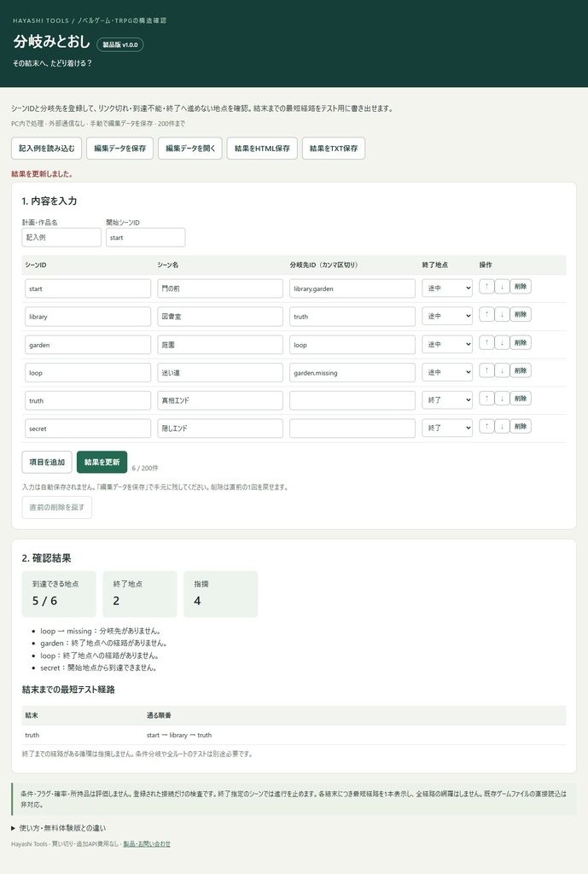Image resolution: width=588 pixels, height=874 pixels.
Task: Move the secret row down
Action: pyautogui.click(x=502, y=427)
